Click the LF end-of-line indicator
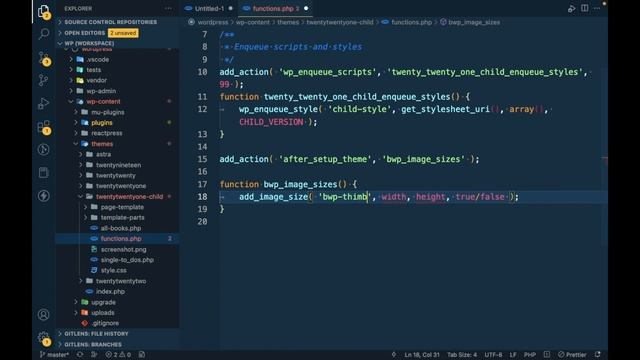The height and width of the screenshot is (360, 640). click(513, 355)
